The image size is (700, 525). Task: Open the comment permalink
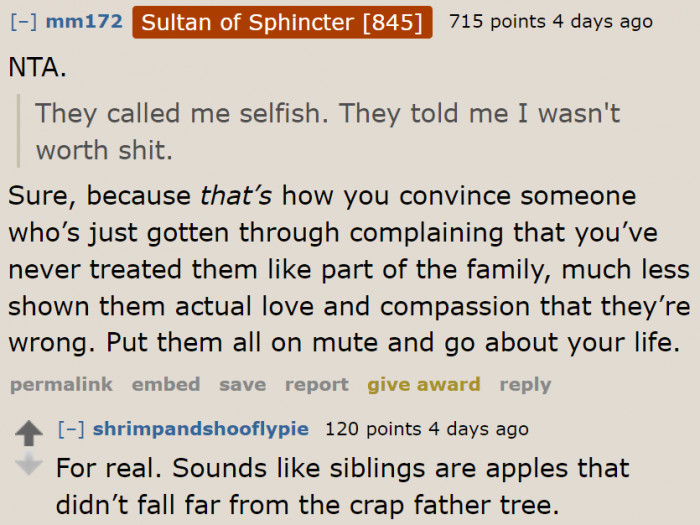click(x=60, y=384)
